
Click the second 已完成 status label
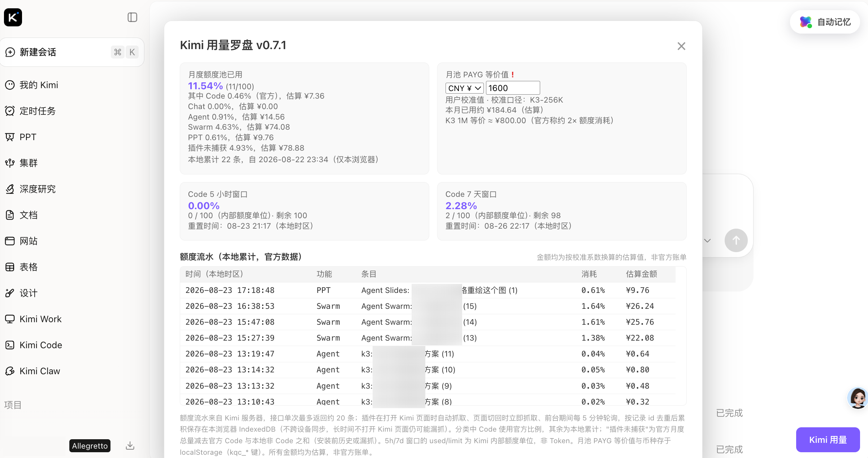(729, 449)
